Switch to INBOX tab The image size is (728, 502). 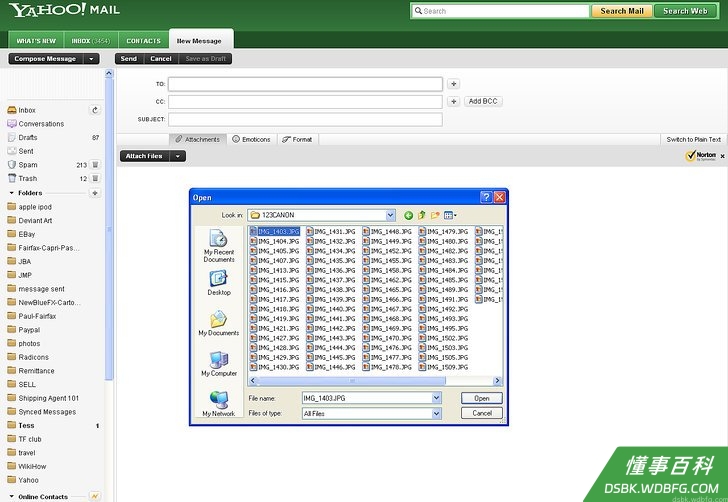coord(91,41)
